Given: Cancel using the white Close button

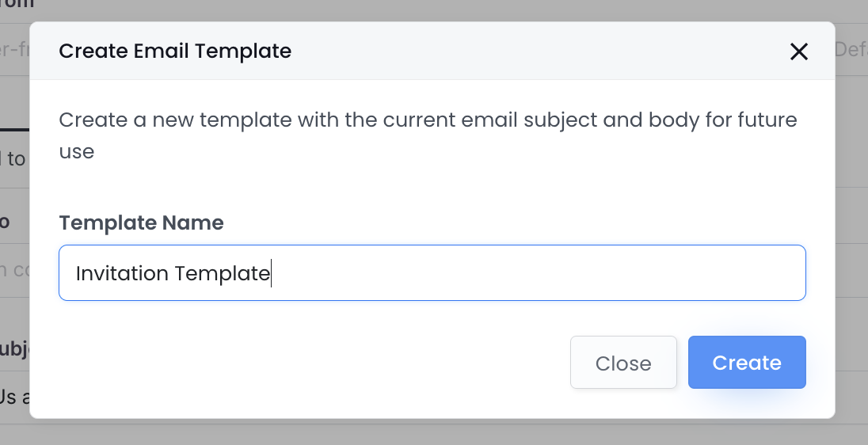Looking at the screenshot, I should coord(622,363).
